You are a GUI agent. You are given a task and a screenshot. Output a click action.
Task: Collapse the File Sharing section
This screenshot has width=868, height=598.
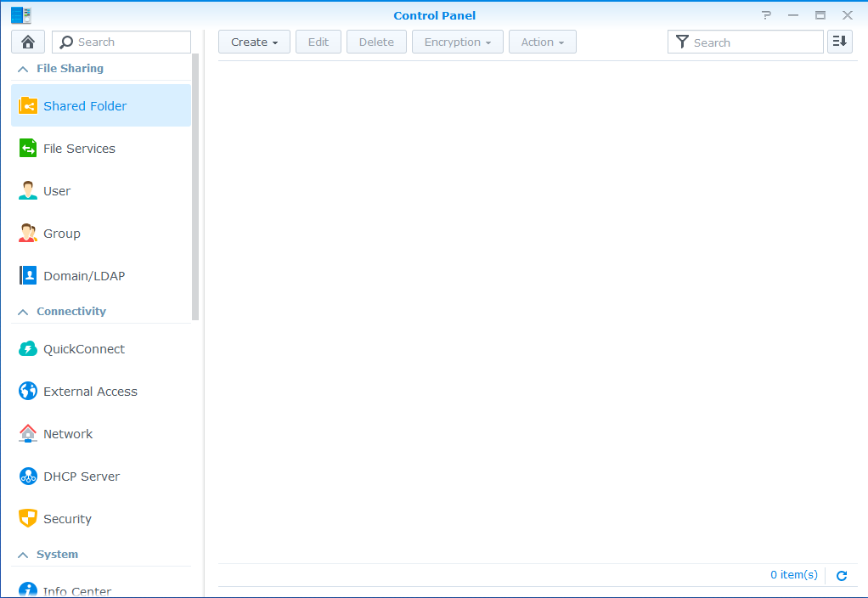click(x=23, y=68)
